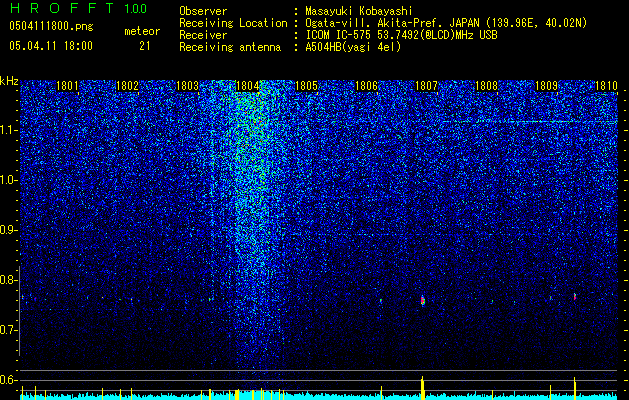The image size is (629, 400).
Task: Click the 0.6 frequency axis label
Action: point(8,380)
